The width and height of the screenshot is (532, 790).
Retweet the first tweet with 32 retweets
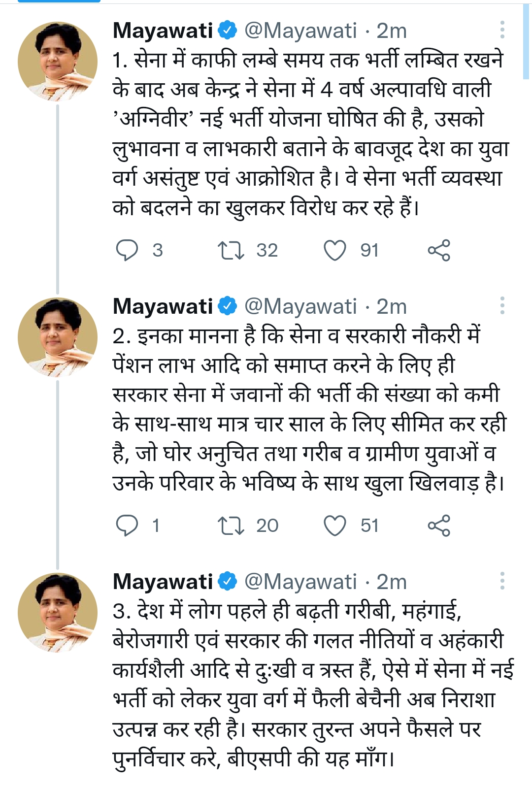[231, 250]
